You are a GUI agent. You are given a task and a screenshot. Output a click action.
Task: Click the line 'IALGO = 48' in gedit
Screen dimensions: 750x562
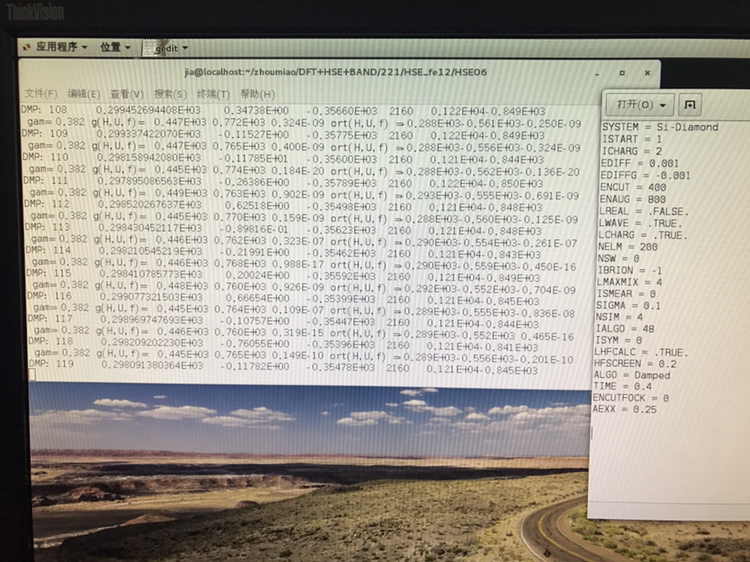click(x=624, y=329)
